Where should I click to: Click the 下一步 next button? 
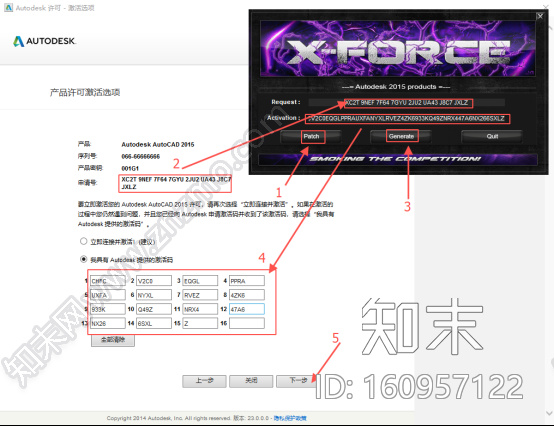(298, 381)
